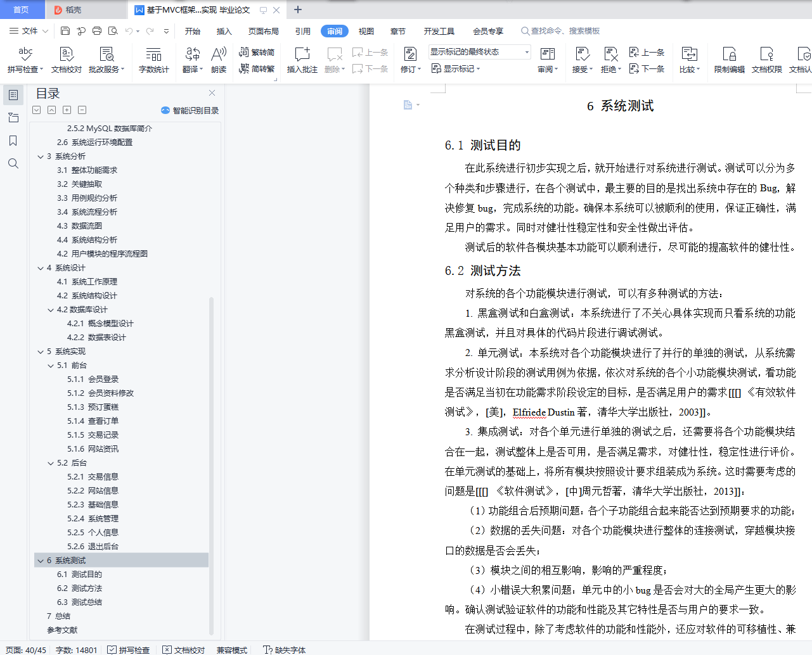Go to outline item 5.1.3 预订蛋糕
Screen dimensions: 812x655
[93, 407]
